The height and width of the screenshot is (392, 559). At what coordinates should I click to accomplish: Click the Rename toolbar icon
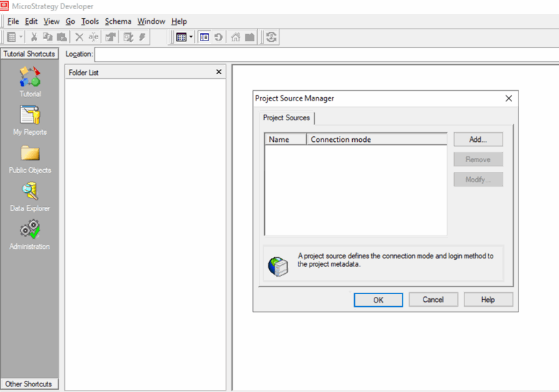(93, 38)
